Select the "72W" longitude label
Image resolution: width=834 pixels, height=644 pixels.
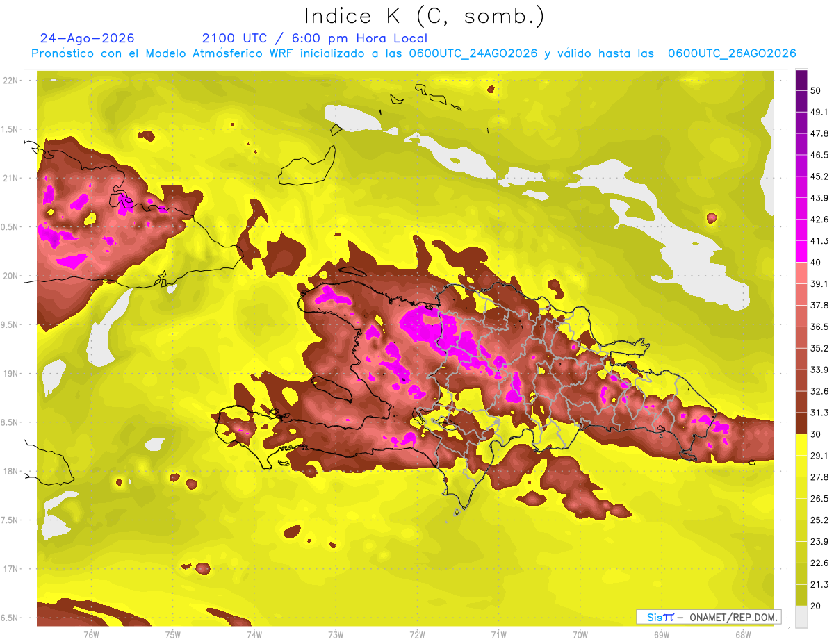[417, 634]
